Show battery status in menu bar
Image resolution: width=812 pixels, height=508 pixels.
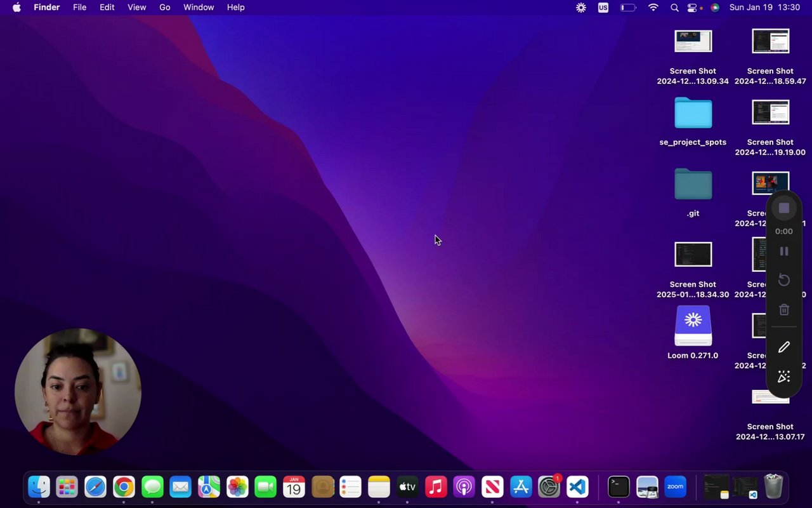coord(628,8)
